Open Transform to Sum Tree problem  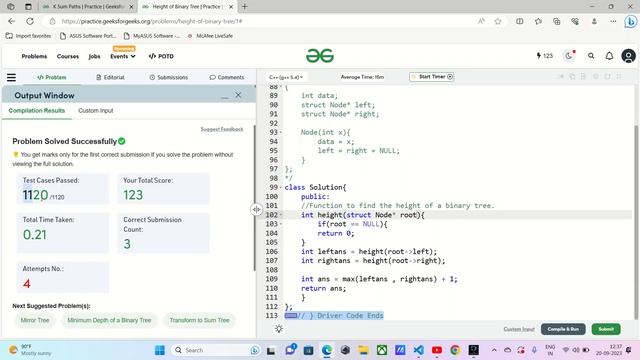coord(199,320)
